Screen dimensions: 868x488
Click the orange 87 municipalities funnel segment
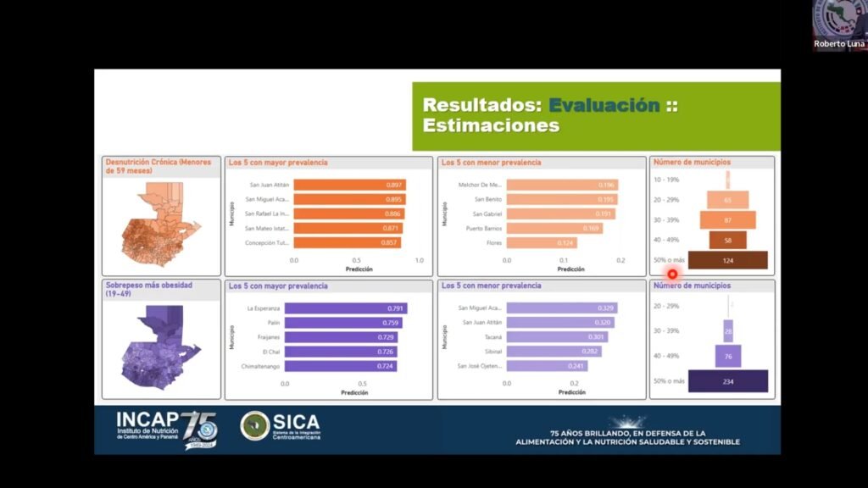(727, 220)
